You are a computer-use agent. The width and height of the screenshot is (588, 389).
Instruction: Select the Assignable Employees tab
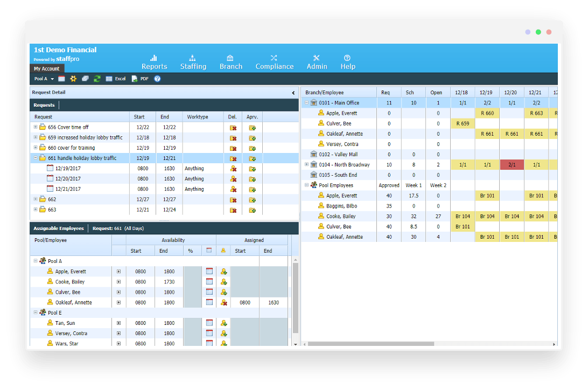(59, 228)
